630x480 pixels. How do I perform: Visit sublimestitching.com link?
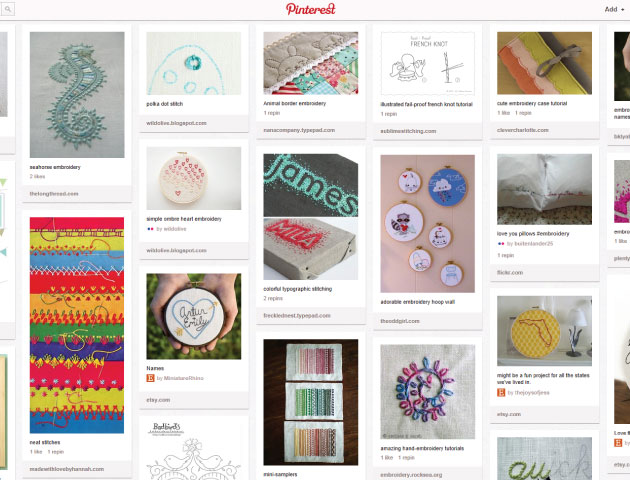click(x=408, y=131)
